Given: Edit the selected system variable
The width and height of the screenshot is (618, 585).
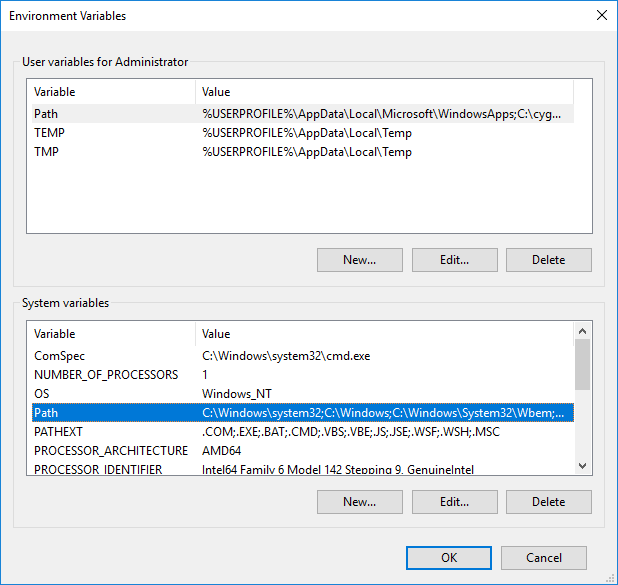Looking at the screenshot, I should pos(454,502).
